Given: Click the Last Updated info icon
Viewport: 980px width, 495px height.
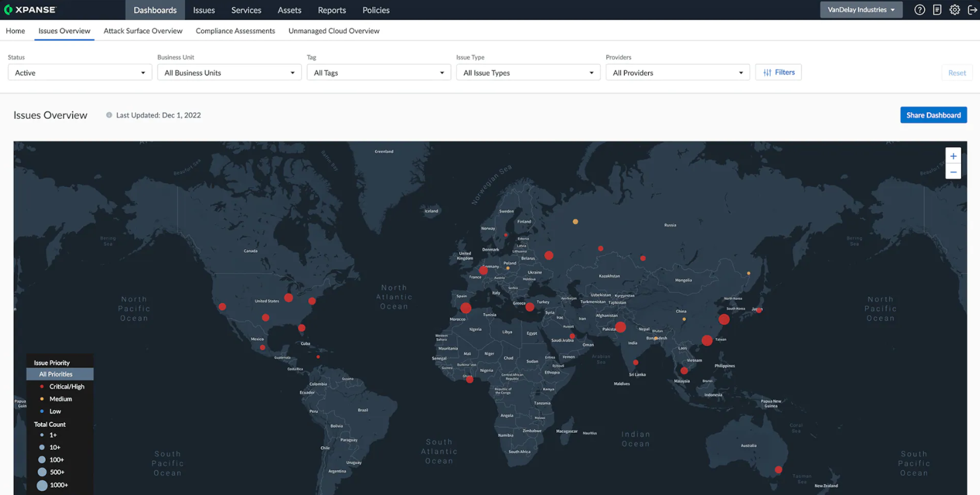Looking at the screenshot, I should click(x=109, y=115).
